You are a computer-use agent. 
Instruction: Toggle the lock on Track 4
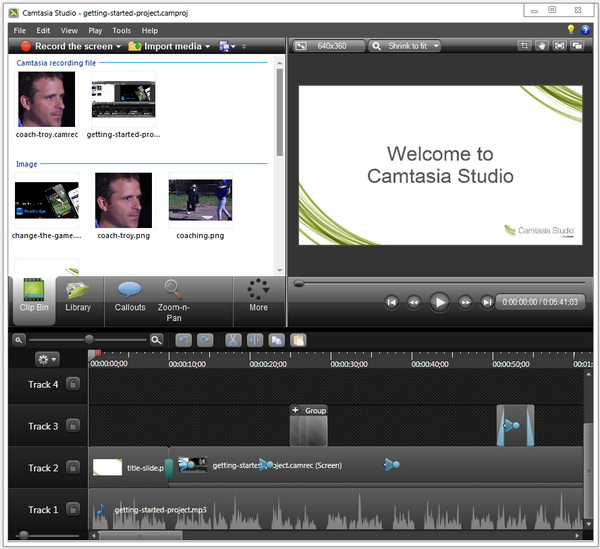73,385
